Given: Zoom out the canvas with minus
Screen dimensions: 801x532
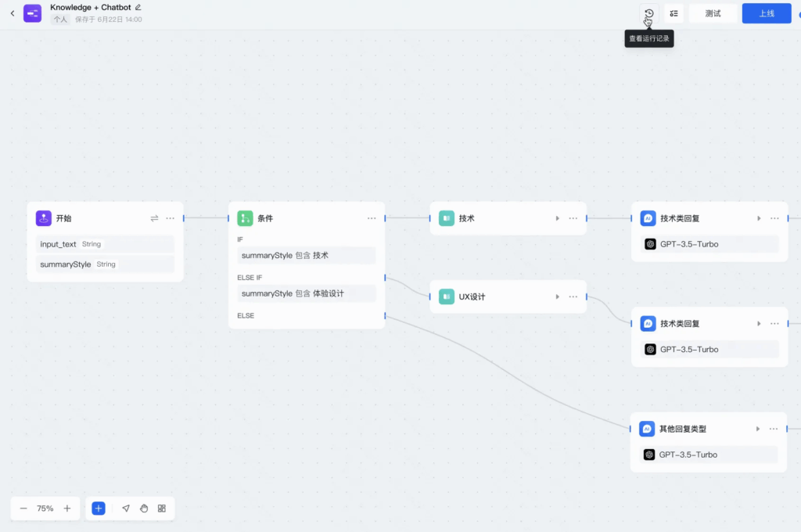Looking at the screenshot, I should point(23,509).
